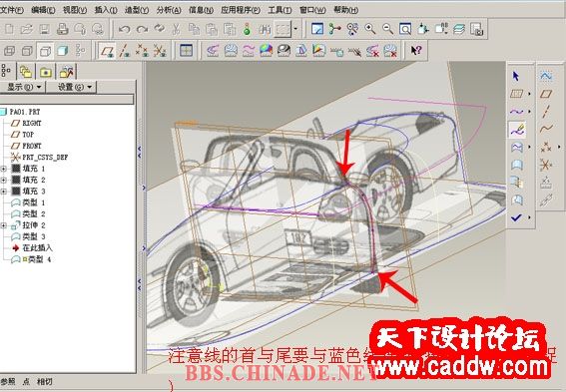This screenshot has width=566, height=392.
Task: Open the 显示 dropdown in model tree
Action: pyautogui.click(x=22, y=87)
